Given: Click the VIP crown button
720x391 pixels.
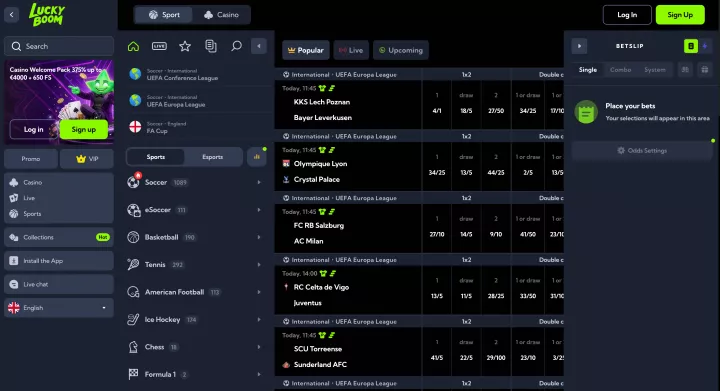Looking at the screenshot, I should [x=87, y=159].
